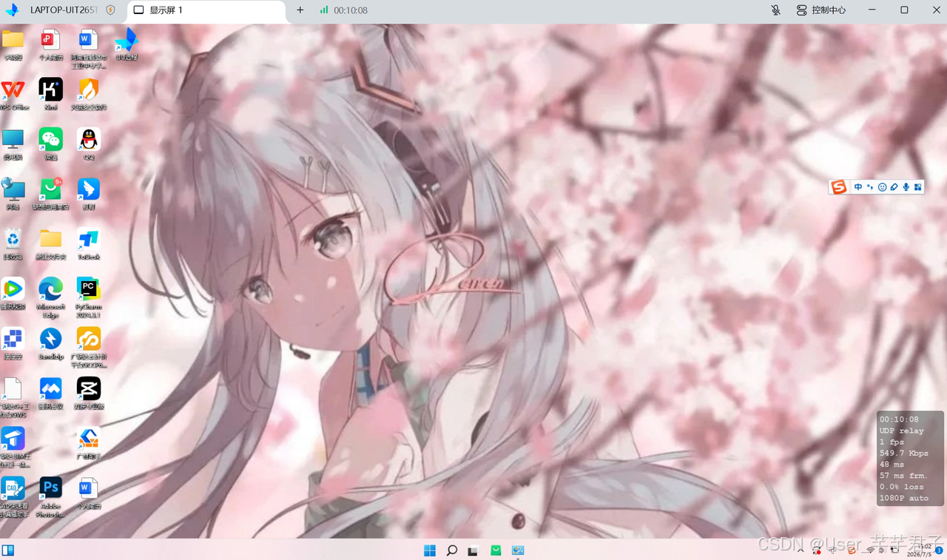Click the Sogou S icon in system tray
The height and width of the screenshot is (560, 947).
852,550
